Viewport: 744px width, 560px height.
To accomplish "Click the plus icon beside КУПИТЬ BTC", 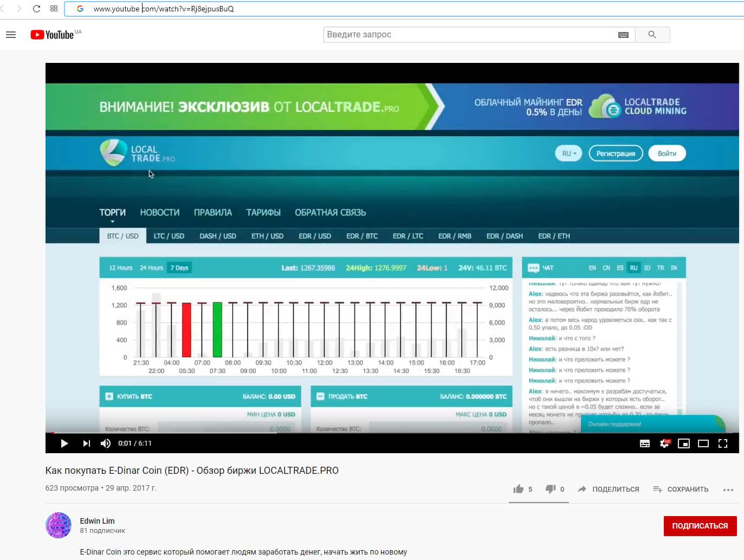I will 109,396.
